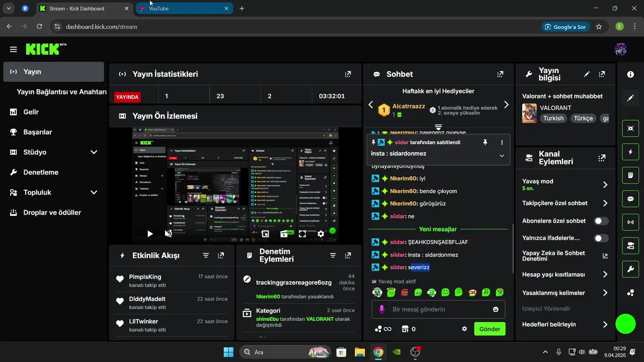Click the channel points infinity icon
This screenshot has width=644, height=362.
pyautogui.click(x=383, y=329)
